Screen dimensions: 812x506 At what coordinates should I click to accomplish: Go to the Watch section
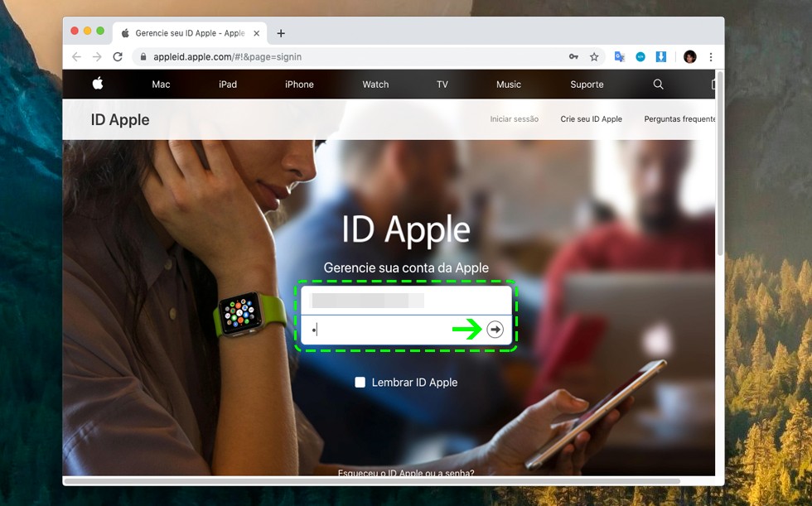pyautogui.click(x=375, y=84)
